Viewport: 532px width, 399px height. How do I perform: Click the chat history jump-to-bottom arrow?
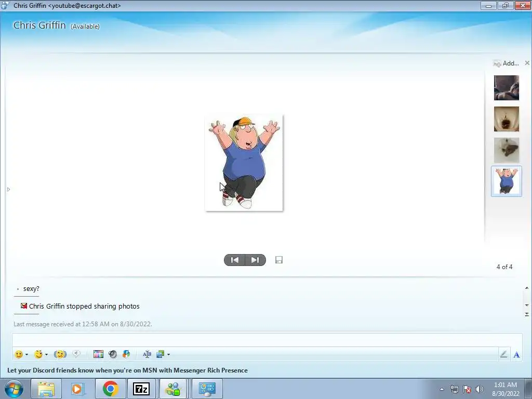coord(527,314)
